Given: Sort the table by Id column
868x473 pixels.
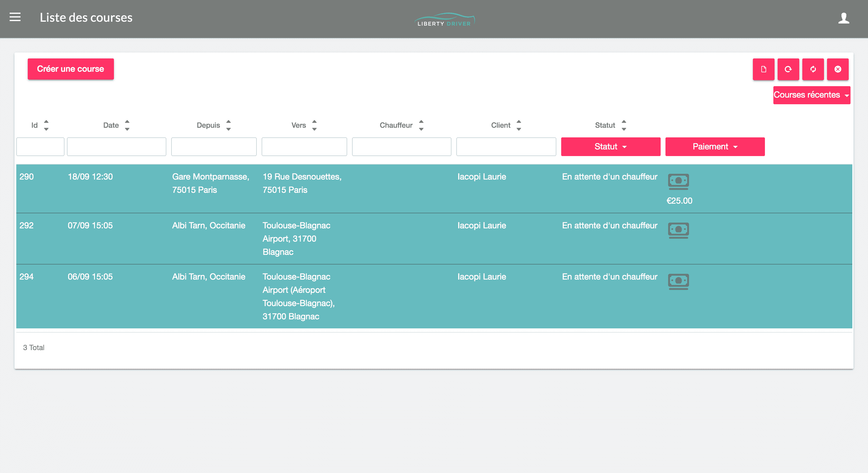Looking at the screenshot, I should 46,125.
